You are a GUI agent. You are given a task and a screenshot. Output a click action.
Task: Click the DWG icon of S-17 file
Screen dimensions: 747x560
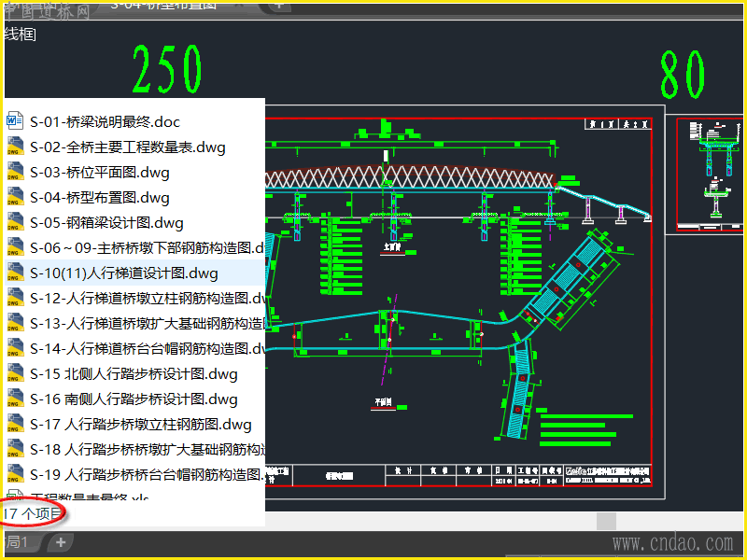point(15,424)
